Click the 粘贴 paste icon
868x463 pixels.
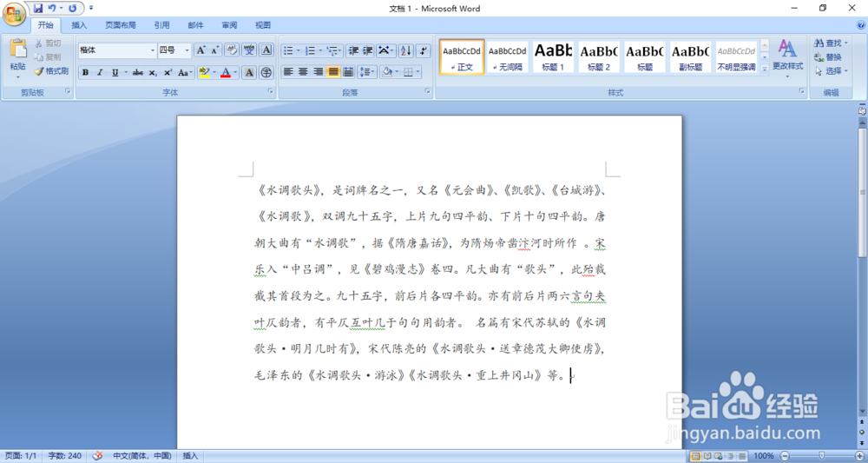point(17,49)
